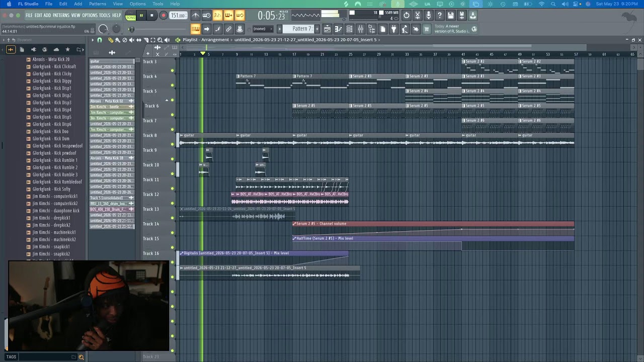The image size is (644, 362).
Task: Mute Track 8 via its green LED
Action: pyautogui.click(x=172, y=144)
